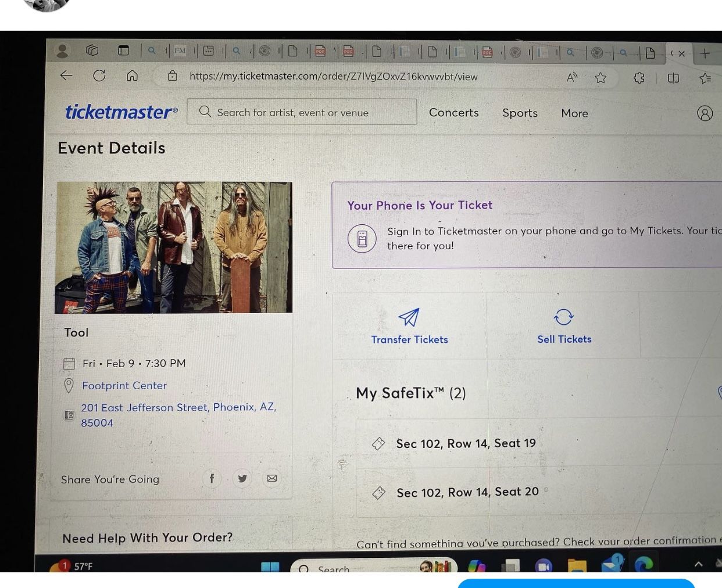722x588 pixels.
Task: Click the artist search input field
Action: 302,112
